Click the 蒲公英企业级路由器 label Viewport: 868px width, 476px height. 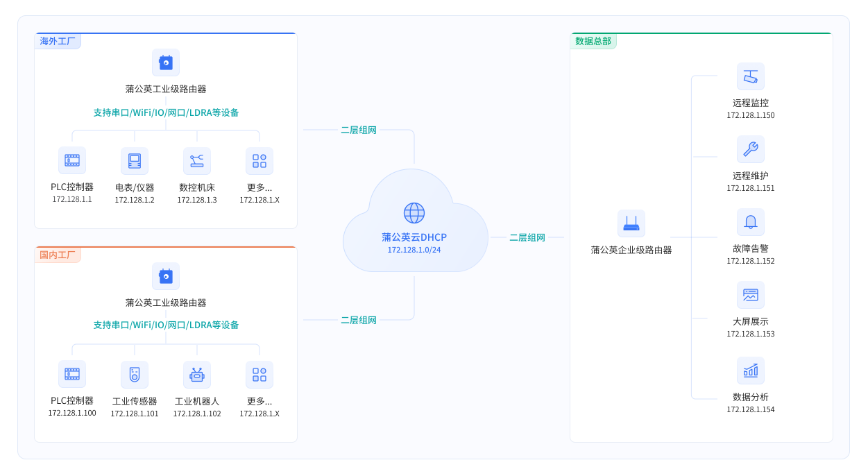[x=631, y=250]
